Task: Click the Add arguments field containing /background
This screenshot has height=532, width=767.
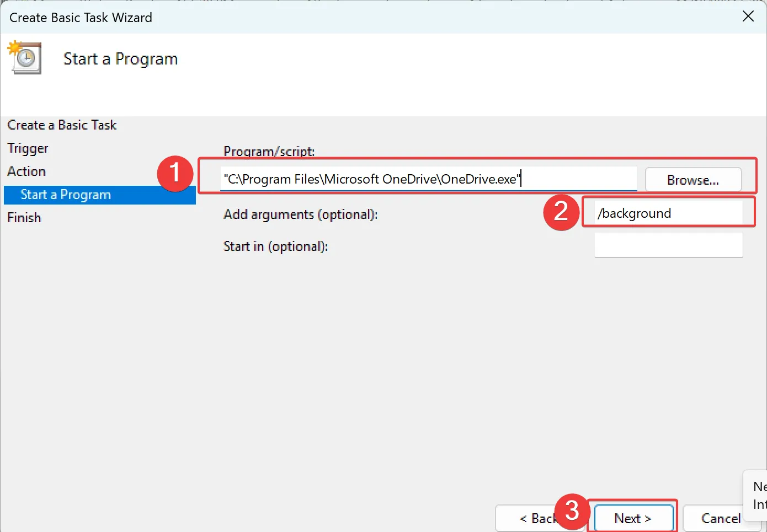Action: (x=668, y=213)
